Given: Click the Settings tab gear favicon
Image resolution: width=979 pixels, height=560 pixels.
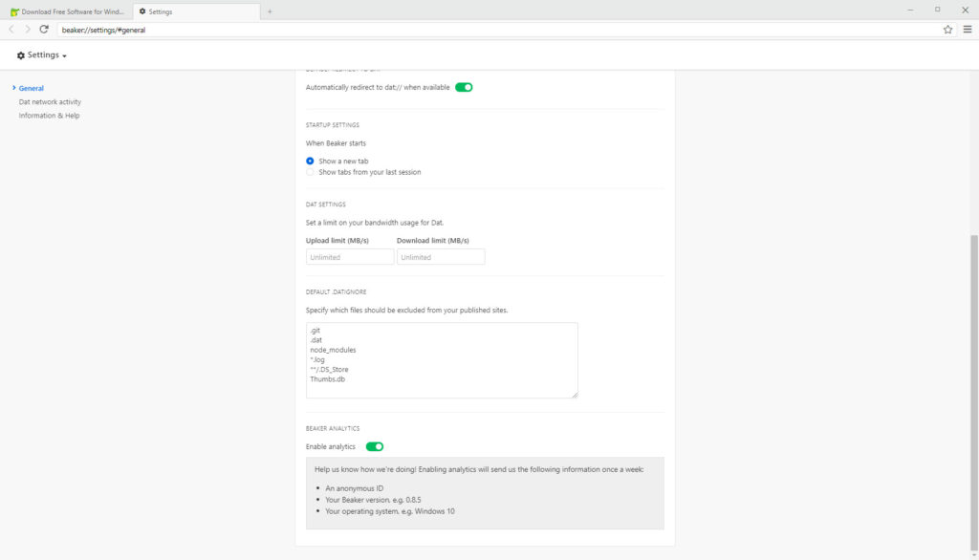Looking at the screenshot, I should [142, 11].
